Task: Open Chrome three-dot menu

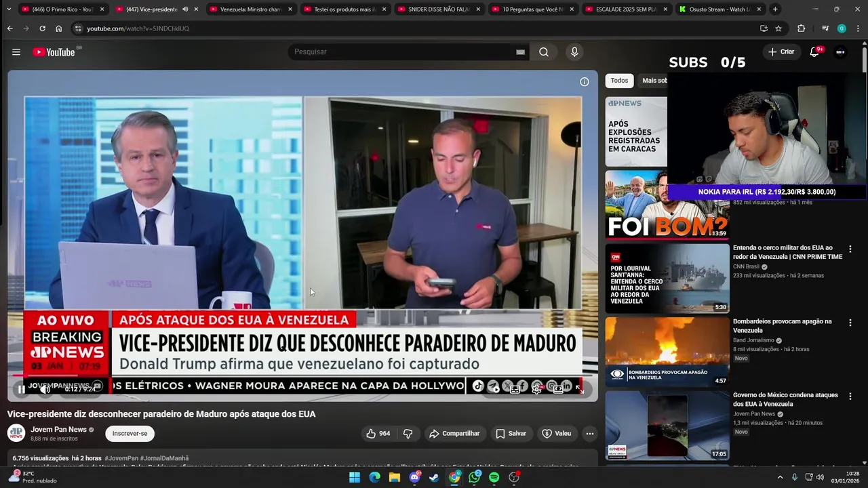Action: 859,28
